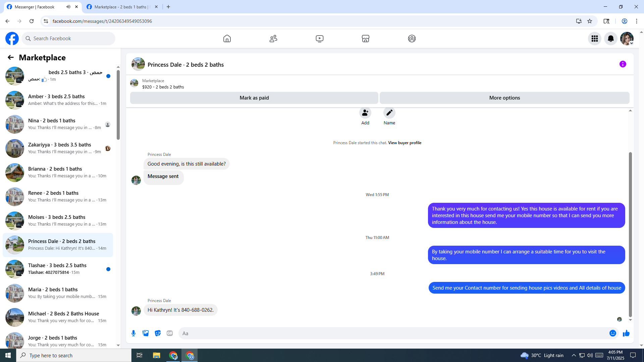The image size is (644, 362).
Task: Choose a sticker from sticker icon
Action: (x=158, y=333)
